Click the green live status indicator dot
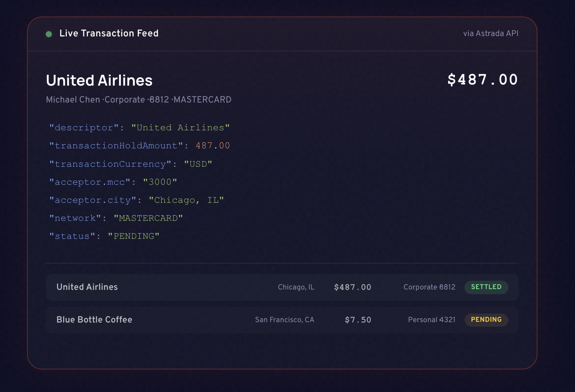Image resolution: width=575 pixels, height=392 pixels. 49,34
